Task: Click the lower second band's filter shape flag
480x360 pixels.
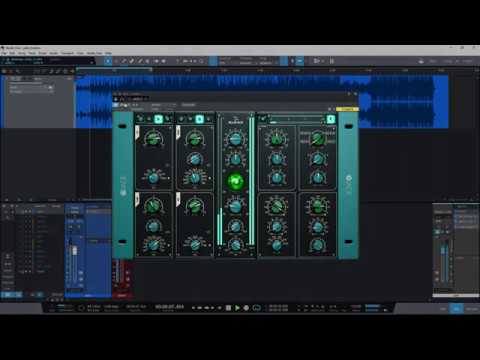Action: click(x=178, y=199)
